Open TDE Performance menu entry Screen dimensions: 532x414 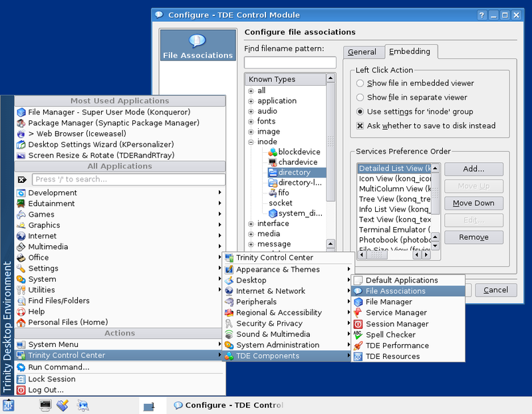click(x=408, y=346)
